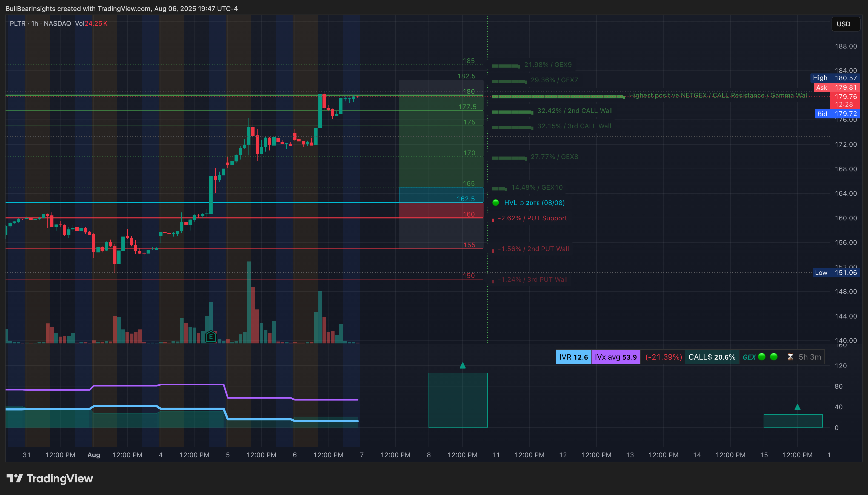Click the green HVL circle marker
Screen dimensions: 868x495
pyautogui.click(x=496, y=203)
